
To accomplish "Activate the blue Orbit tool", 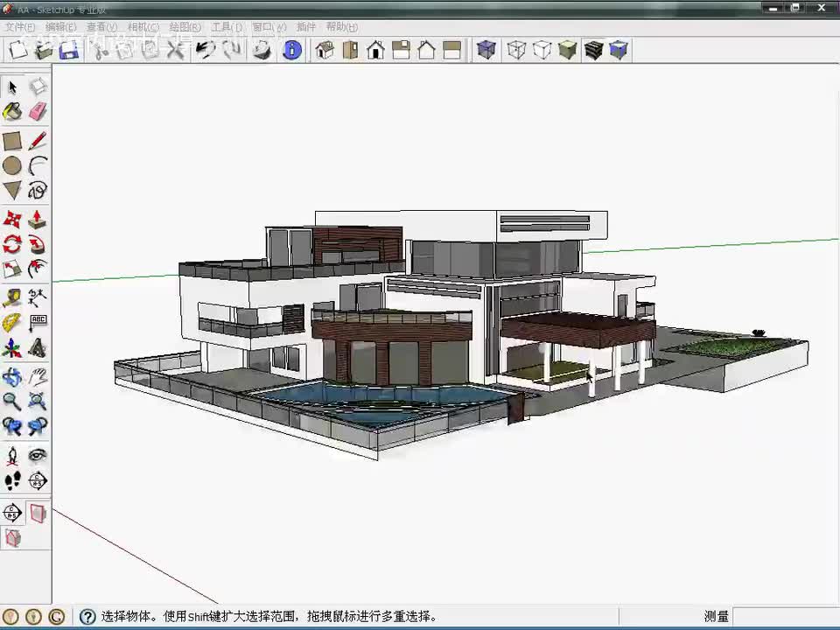I will point(12,377).
